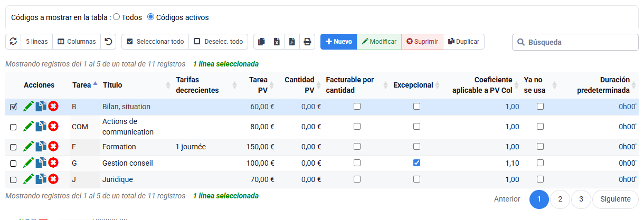
Task: Uncheck the Excepcional box for Gestion conseil
Action: [417, 163]
